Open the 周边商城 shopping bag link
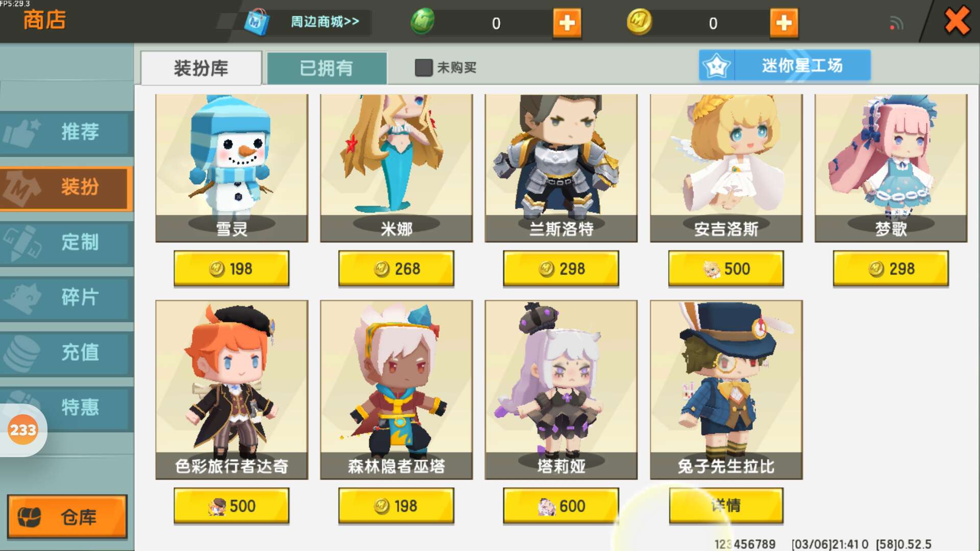 307,22
